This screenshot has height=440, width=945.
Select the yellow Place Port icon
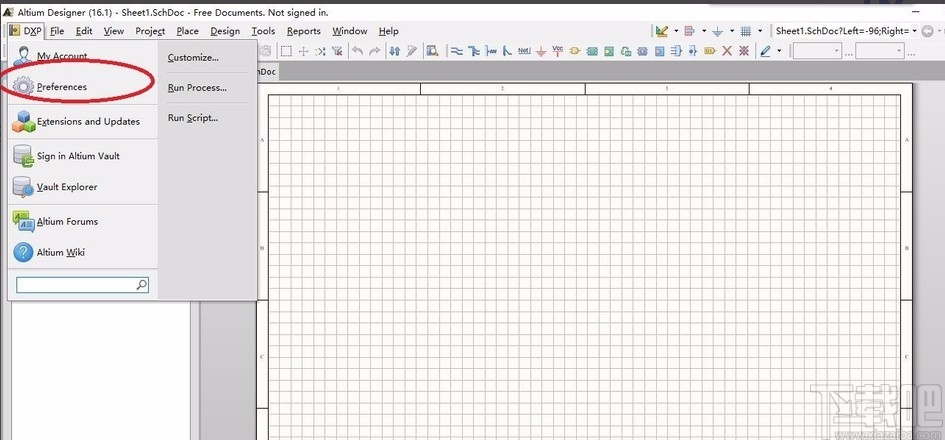[710, 51]
